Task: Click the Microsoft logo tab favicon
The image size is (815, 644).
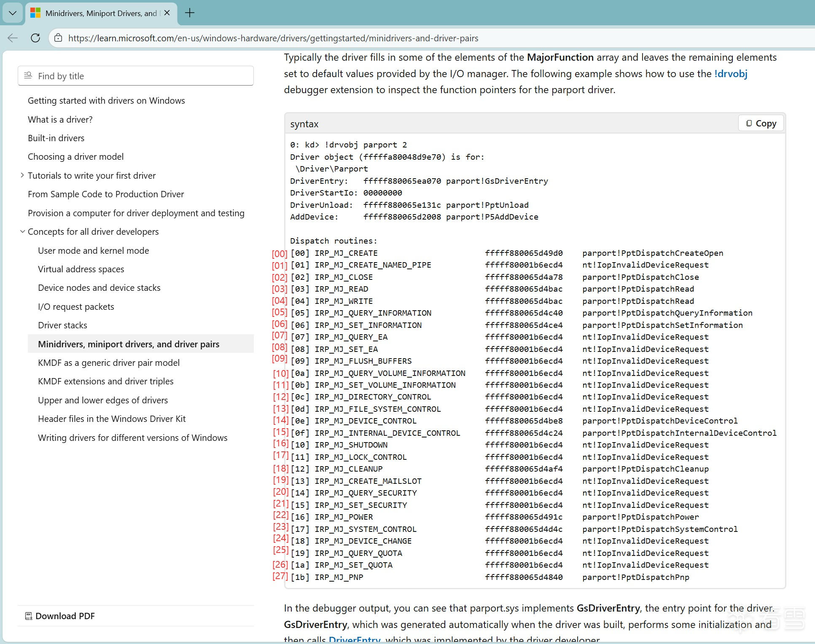Action: point(35,13)
